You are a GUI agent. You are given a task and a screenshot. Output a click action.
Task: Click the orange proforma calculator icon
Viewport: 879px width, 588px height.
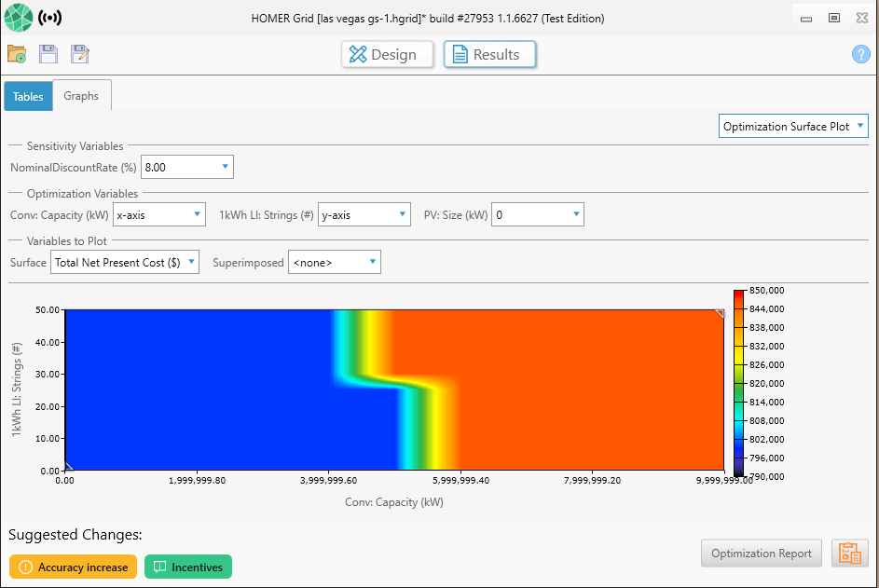point(849,553)
